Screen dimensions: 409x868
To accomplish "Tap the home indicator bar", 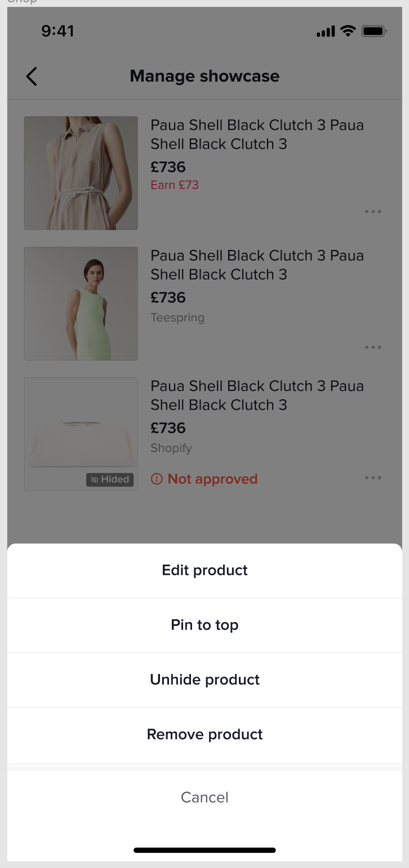I will point(204,850).
